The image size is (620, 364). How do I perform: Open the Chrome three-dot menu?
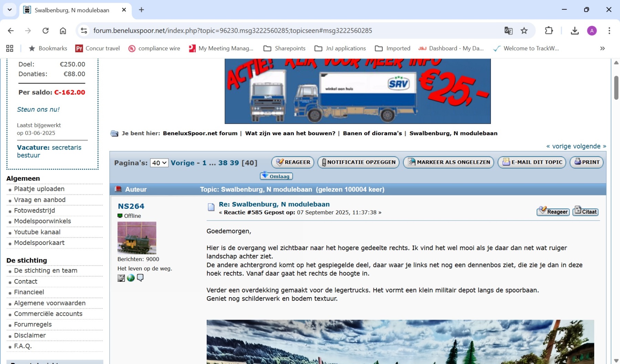(x=609, y=31)
